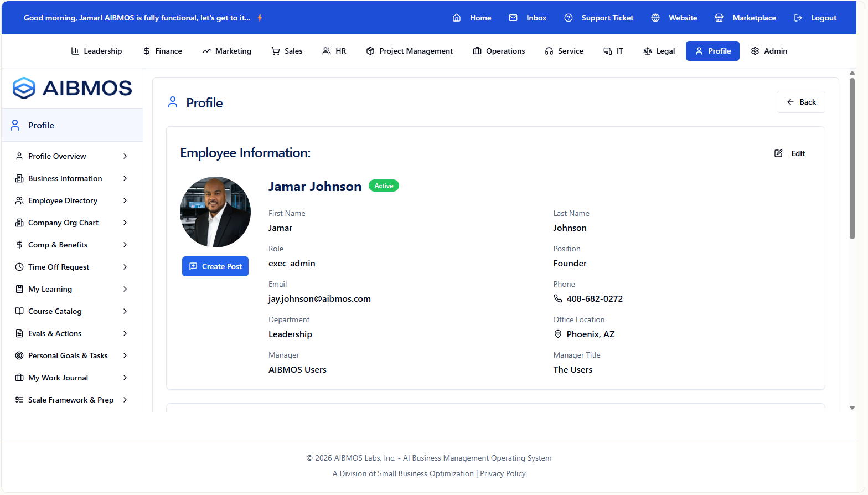The width and height of the screenshot is (868, 495).
Task: Click the lightning bolt icon beside greeting
Action: coord(260,18)
